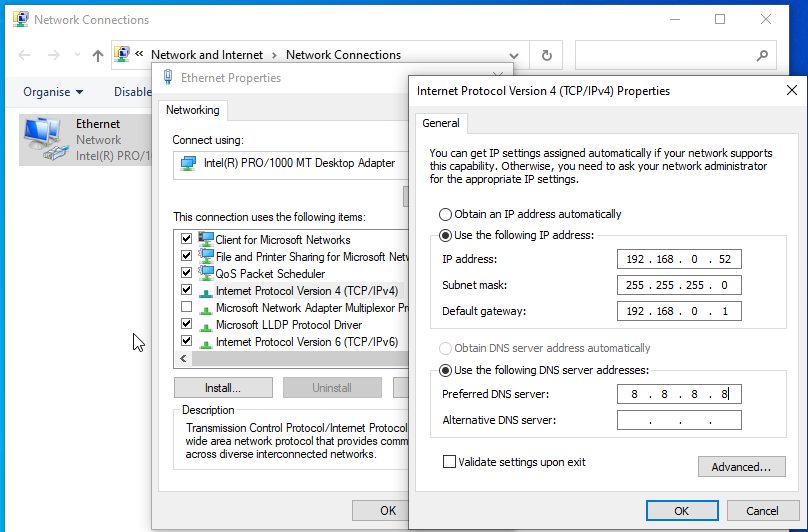Image resolution: width=808 pixels, height=532 pixels.
Task: Click the Back arrow navigation icon
Action: [x=25, y=56]
